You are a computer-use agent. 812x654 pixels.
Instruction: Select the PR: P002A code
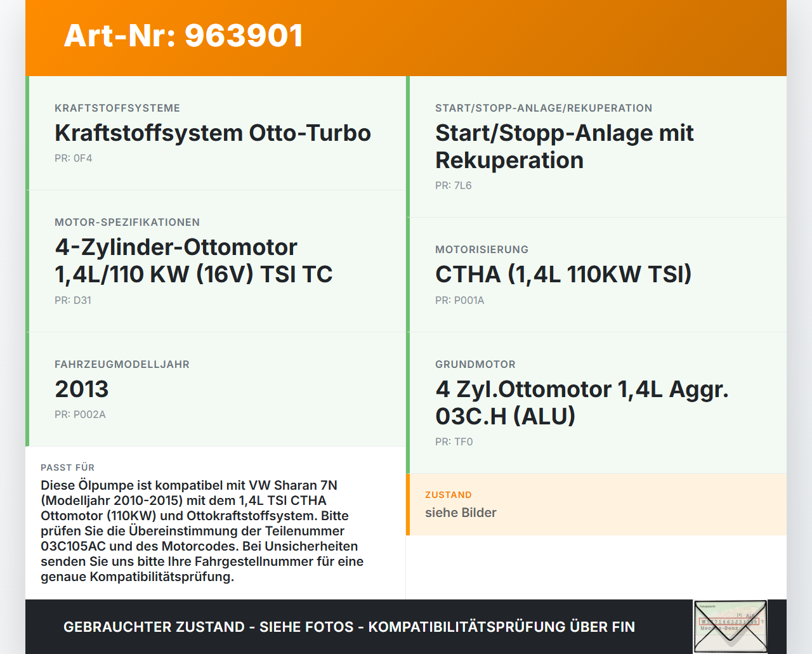(x=80, y=415)
